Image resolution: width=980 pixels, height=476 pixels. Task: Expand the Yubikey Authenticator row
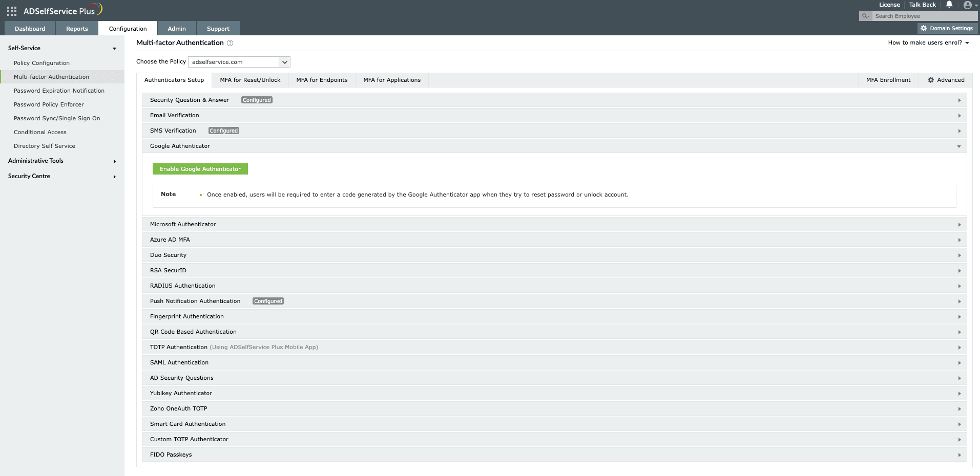click(x=554, y=393)
